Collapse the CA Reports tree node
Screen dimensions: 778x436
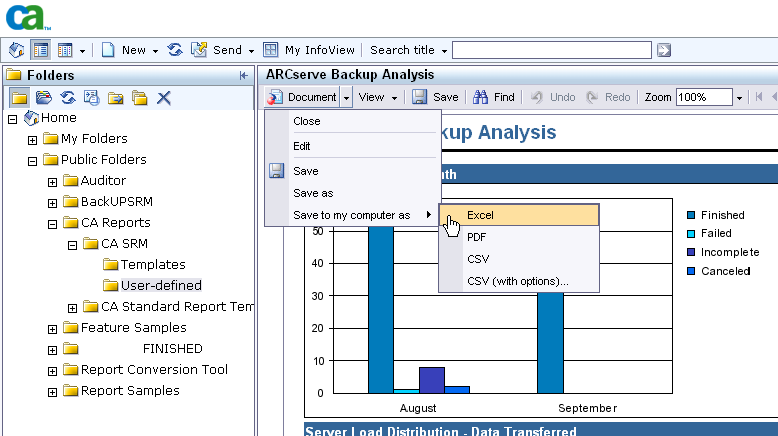[x=53, y=223]
